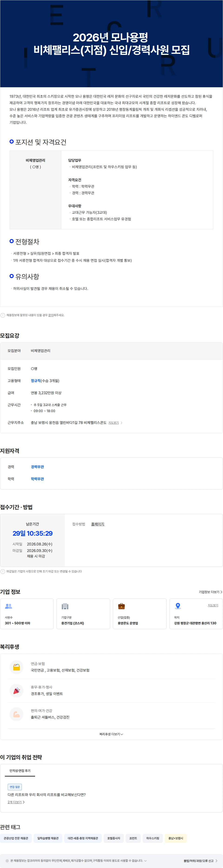Click the 면접 질문 badge
223x868 pixels.
click(x=15, y=787)
